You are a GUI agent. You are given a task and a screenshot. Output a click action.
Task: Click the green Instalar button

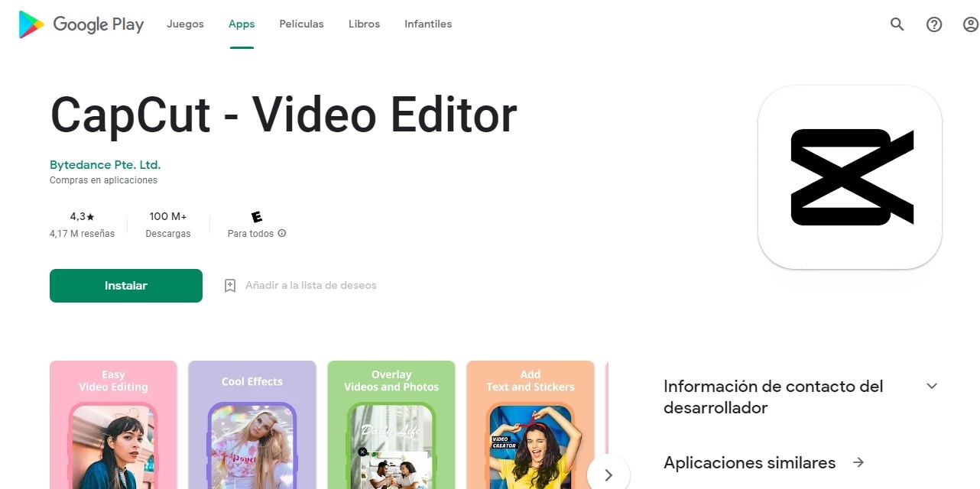(126, 286)
